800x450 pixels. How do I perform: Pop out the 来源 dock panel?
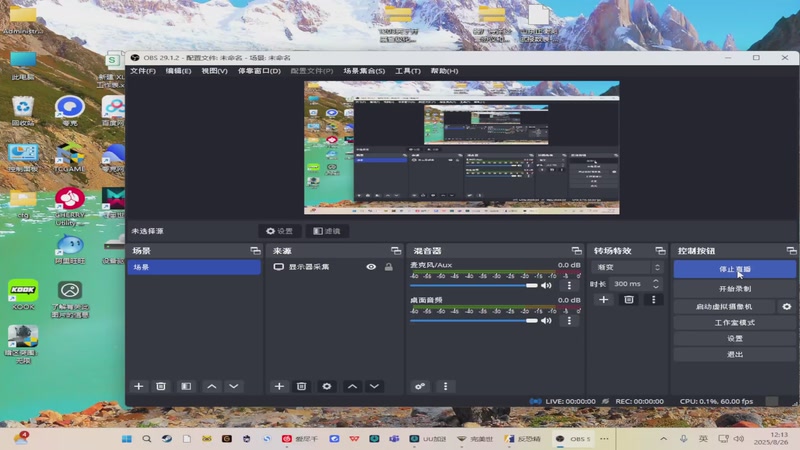396,251
